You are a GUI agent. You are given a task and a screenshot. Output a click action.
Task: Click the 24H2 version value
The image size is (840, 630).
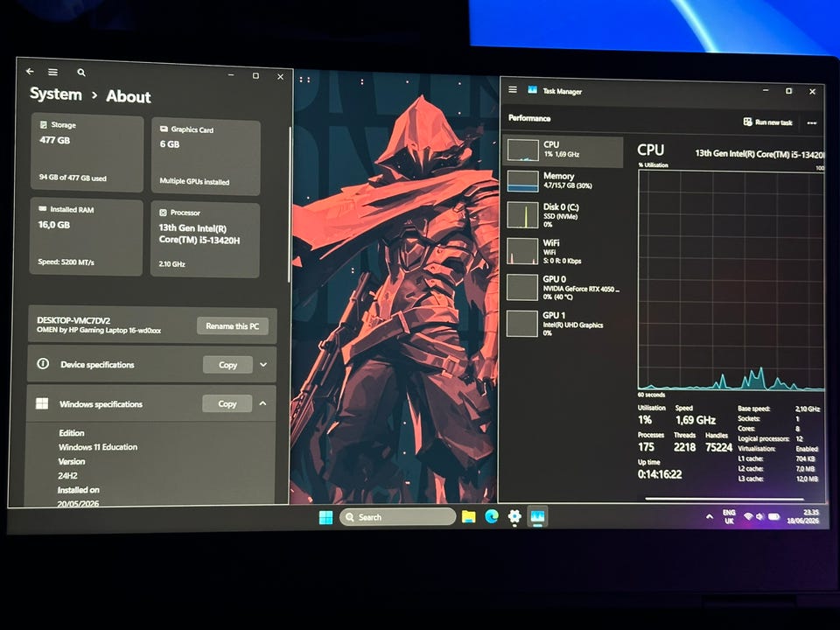[68, 475]
